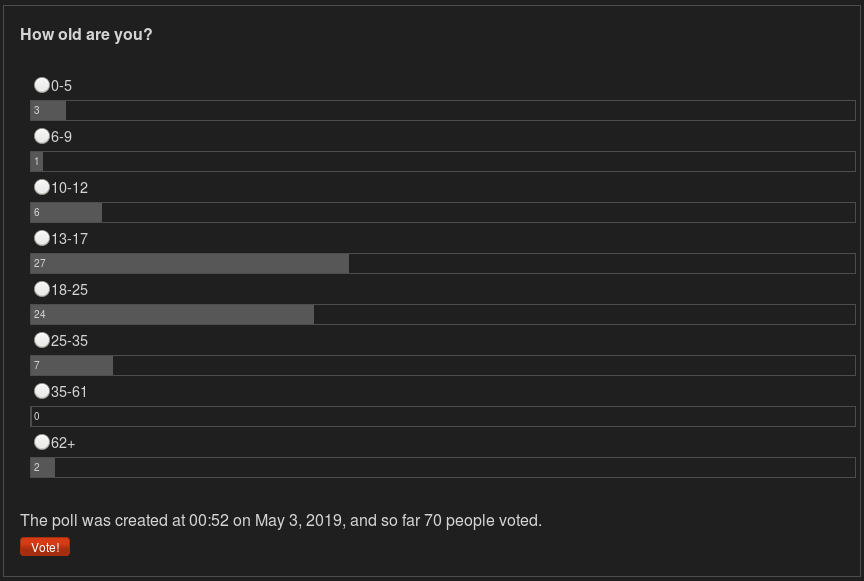
Task: Click the 0-5 results bar showing 3
Action: tap(442, 110)
